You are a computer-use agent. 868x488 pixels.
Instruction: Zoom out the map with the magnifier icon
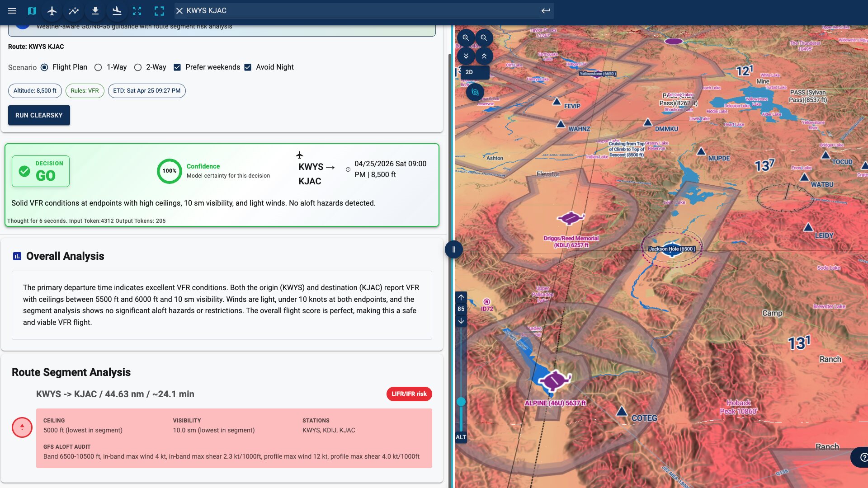[x=484, y=38]
